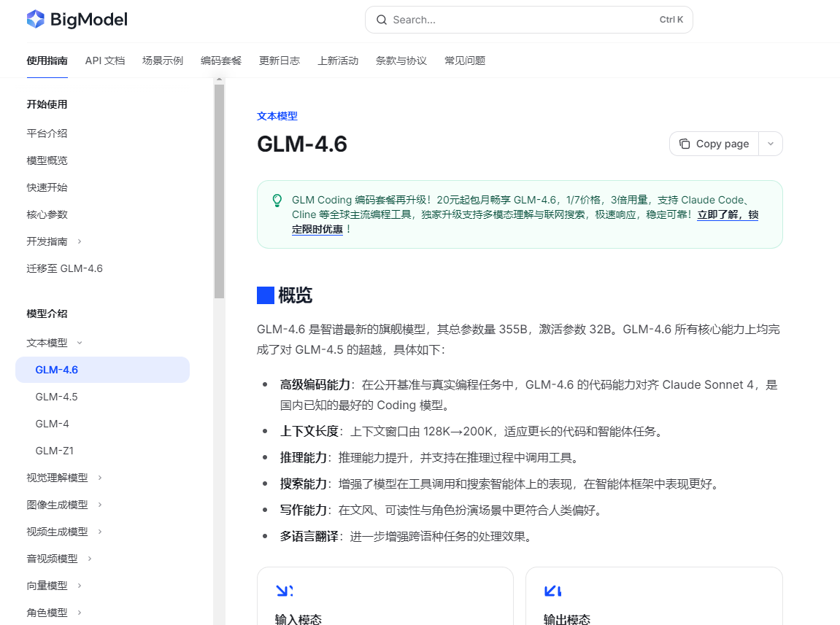This screenshot has width=840, height=625.
Task: Switch to API 文档 tab
Action: (x=105, y=61)
